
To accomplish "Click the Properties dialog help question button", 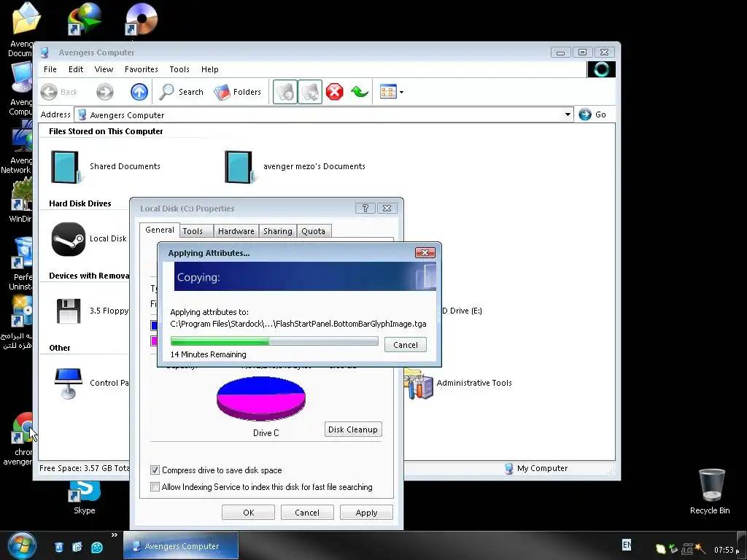I will click(365, 208).
